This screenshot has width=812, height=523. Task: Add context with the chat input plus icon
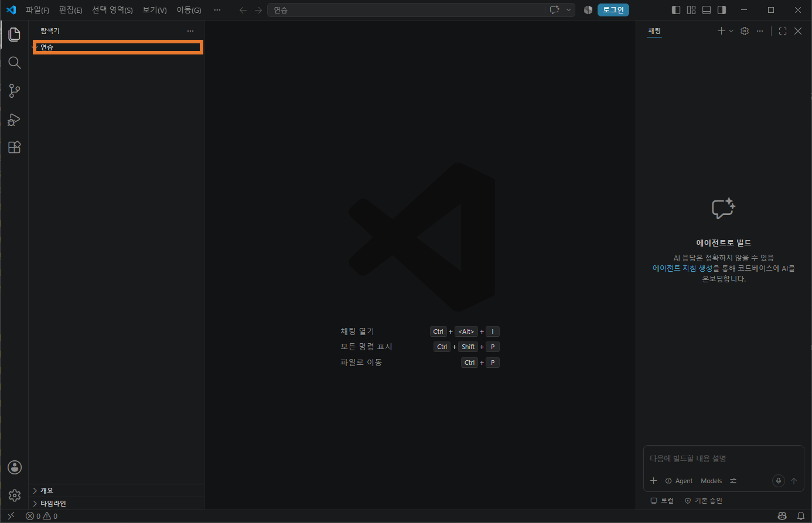pyautogui.click(x=654, y=481)
